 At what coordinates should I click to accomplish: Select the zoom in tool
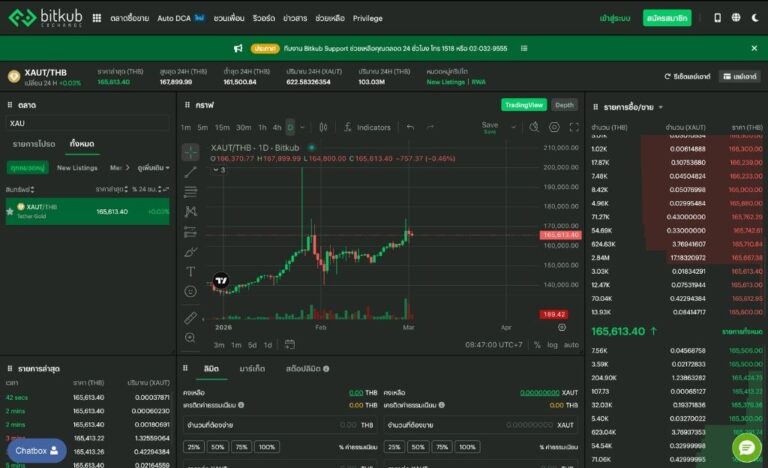(191, 338)
